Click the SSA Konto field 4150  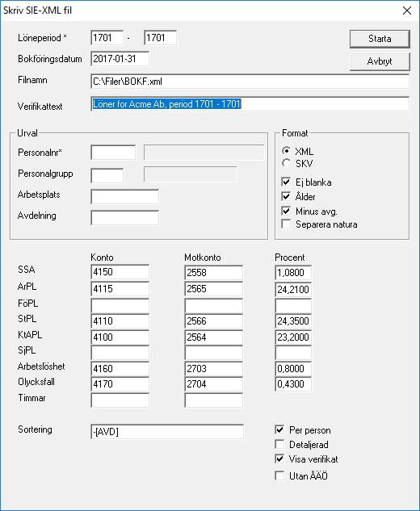[120, 272]
